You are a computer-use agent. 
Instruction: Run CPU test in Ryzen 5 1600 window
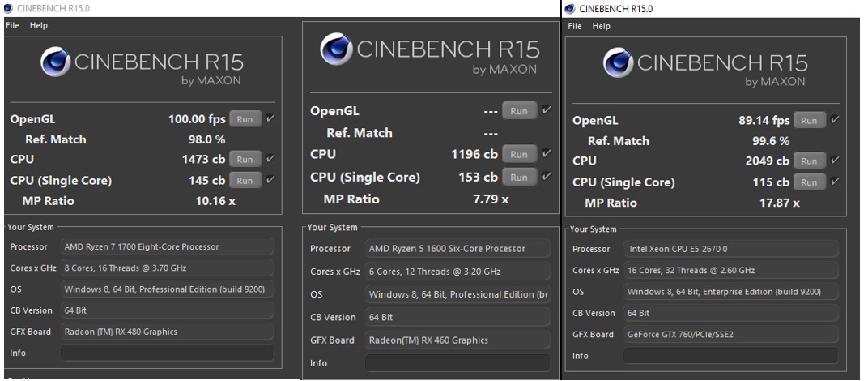(x=519, y=154)
